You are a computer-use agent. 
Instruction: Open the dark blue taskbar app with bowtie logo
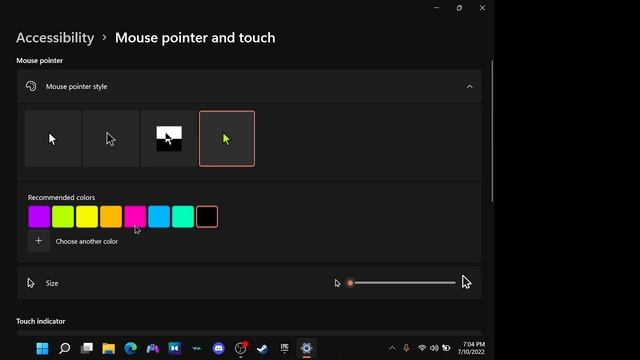point(175,348)
